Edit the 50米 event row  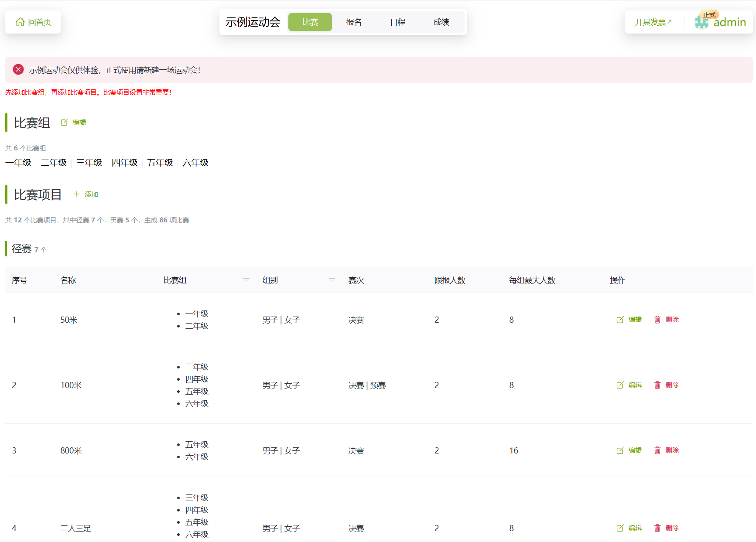[x=629, y=320]
